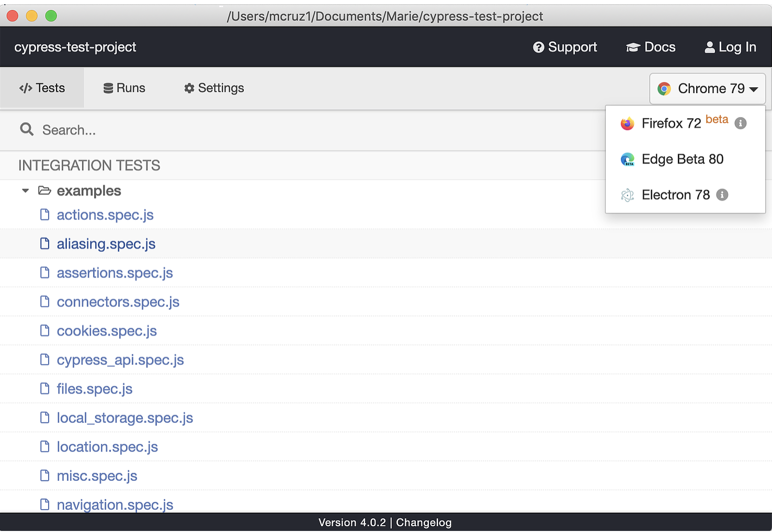Click file icon beside misc.spec.js
The height and width of the screenshot is (532, 772).
[x=45, y=476]
